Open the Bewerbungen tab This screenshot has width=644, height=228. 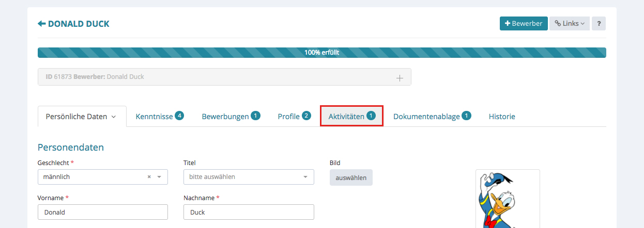(x=231, y=117)
